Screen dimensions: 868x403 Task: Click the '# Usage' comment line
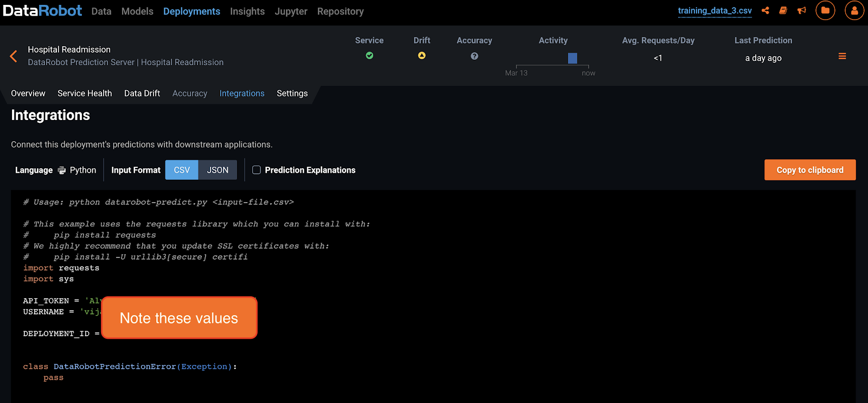point(158,202)
